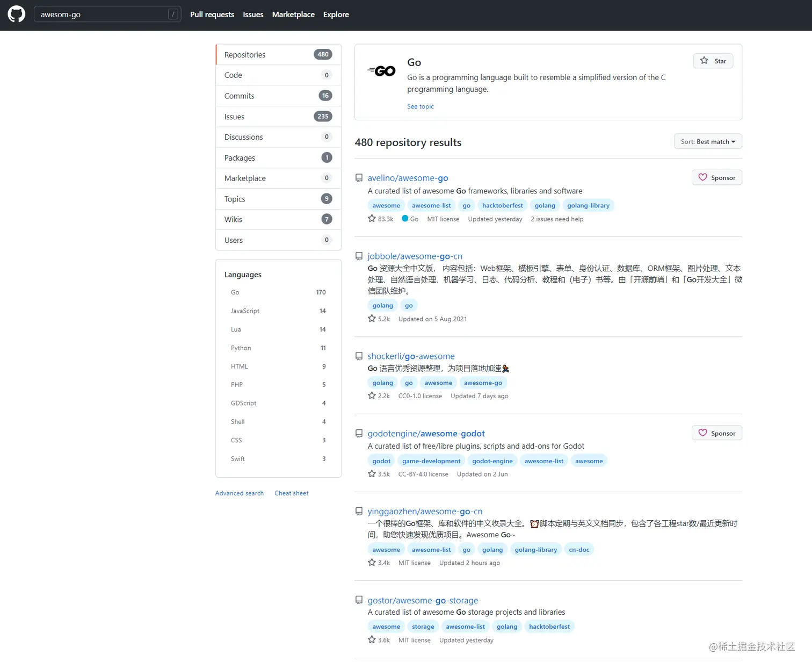This screenshot has width=812, height=669.
Task: Open Explore in top navigation
Action: 336,15
